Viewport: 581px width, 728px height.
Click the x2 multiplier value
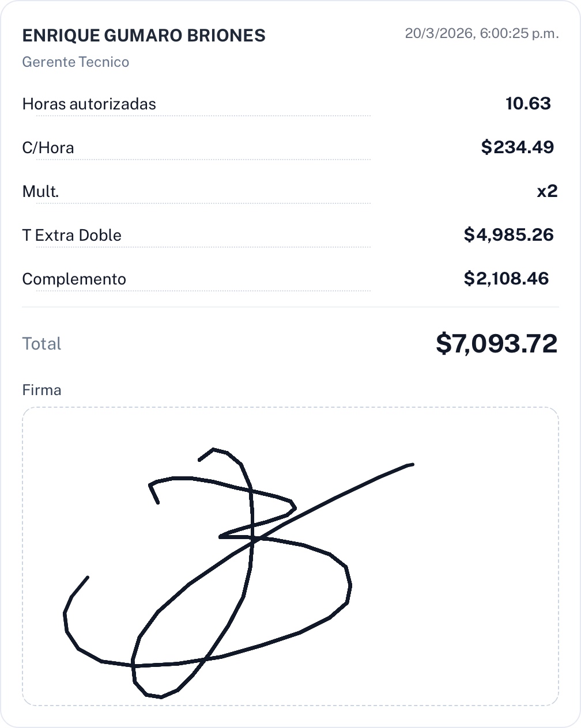(x=547, y=191)
